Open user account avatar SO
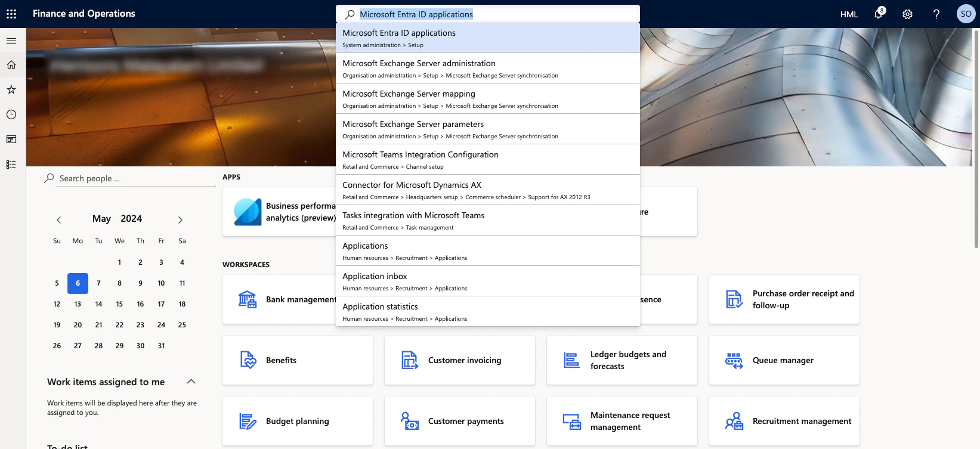This screenshot has width=980, height=449. click(x=966, y=14)
